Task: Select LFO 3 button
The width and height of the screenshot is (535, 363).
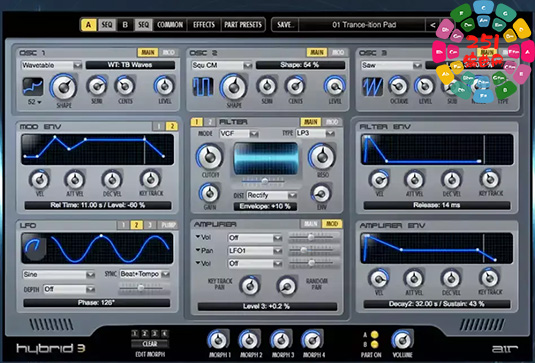Action: pos(149,225)
